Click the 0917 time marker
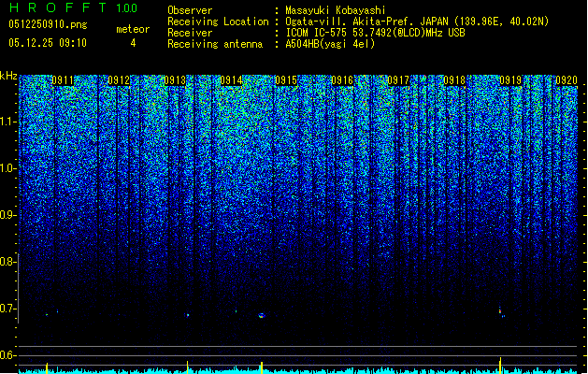Viewport: 588px width, 374px height. click(398, 80)
